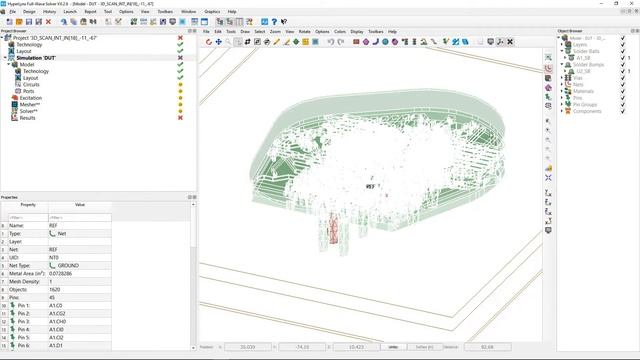Screen dimensions: 640x360
Task: Click the Property column header
Action: (28, 205)
